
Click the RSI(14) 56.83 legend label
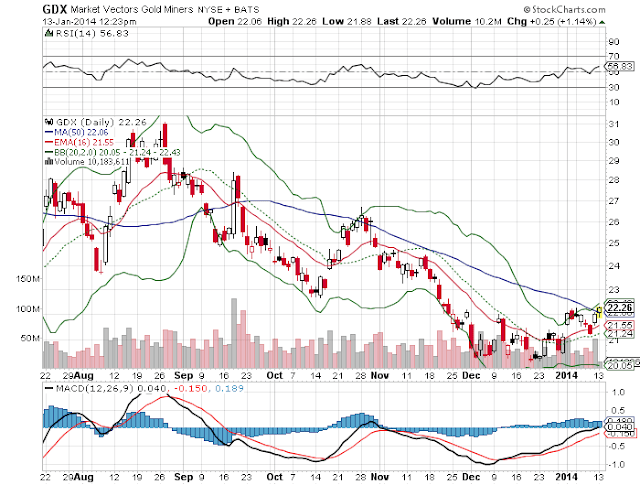(92, 33)
